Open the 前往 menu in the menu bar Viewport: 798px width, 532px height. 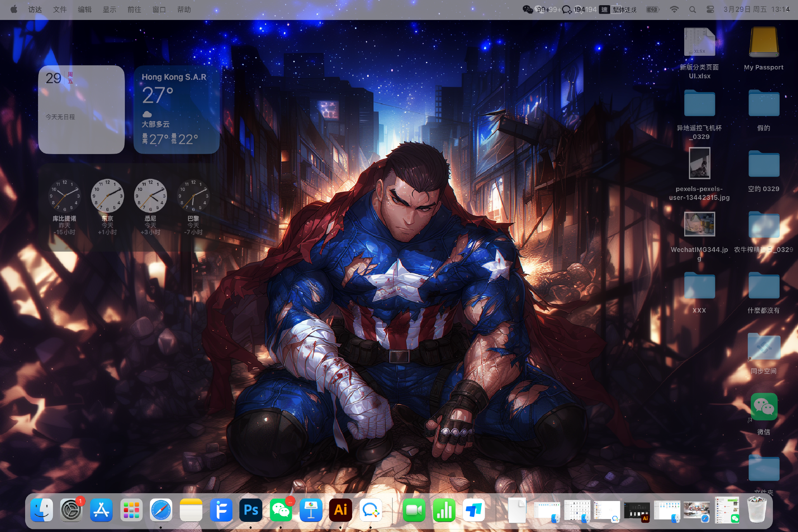[x=134, y=10]
